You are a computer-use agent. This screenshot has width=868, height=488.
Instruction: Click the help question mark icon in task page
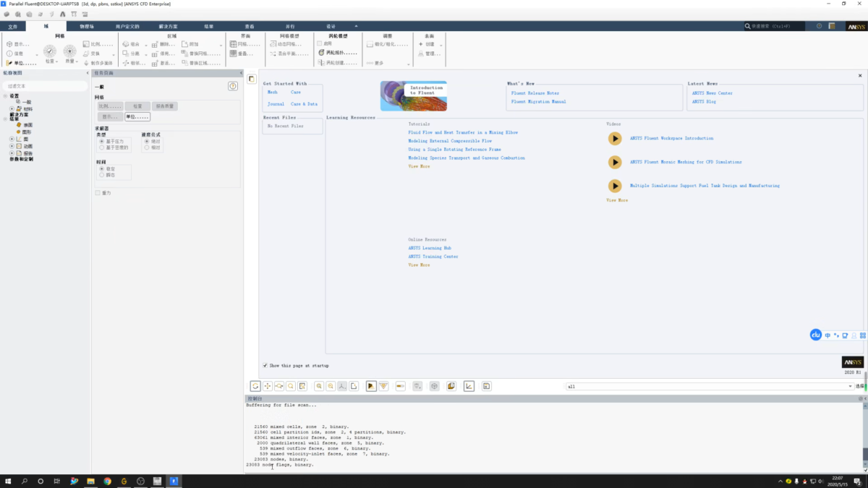tap(233, 86)
